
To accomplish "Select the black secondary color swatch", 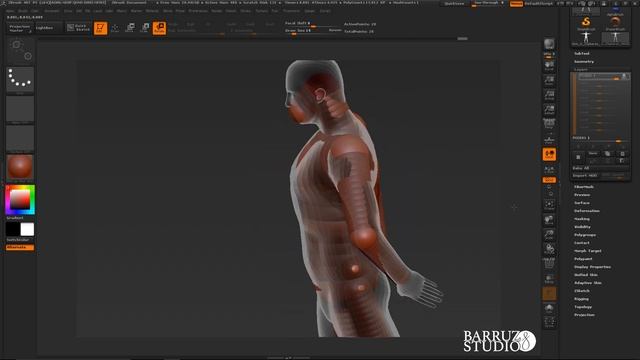I will click(13, 229).
